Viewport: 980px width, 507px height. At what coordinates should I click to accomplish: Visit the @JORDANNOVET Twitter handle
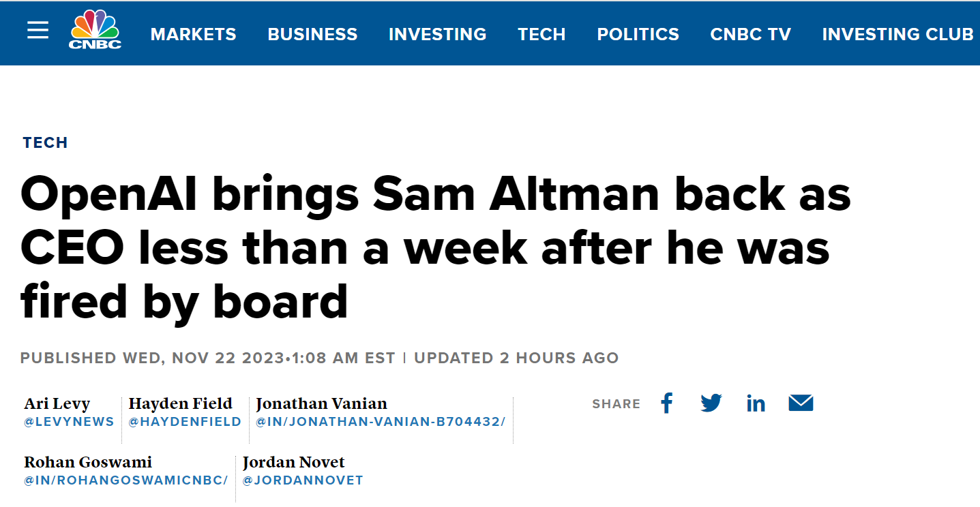(x=303, y=480)
